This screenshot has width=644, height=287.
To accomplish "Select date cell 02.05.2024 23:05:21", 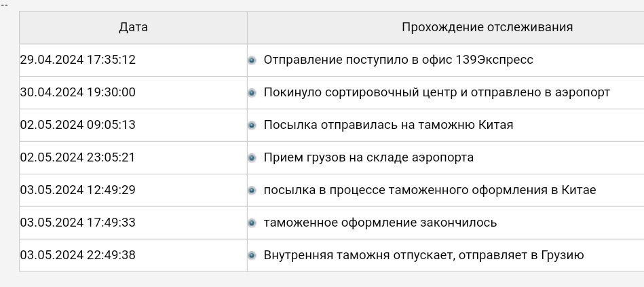I will pos(133,157).
